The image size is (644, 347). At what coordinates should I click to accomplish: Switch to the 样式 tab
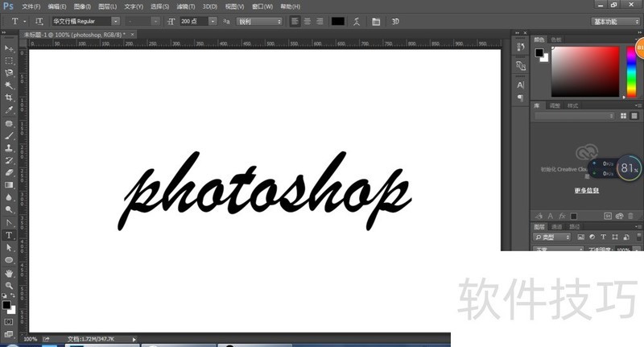tap(572, 105)
